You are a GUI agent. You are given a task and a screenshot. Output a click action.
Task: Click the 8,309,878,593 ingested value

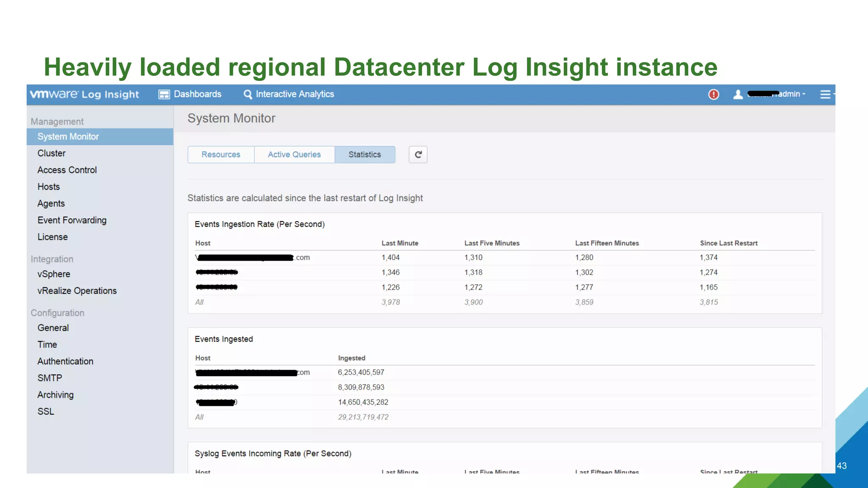(361, 387)
